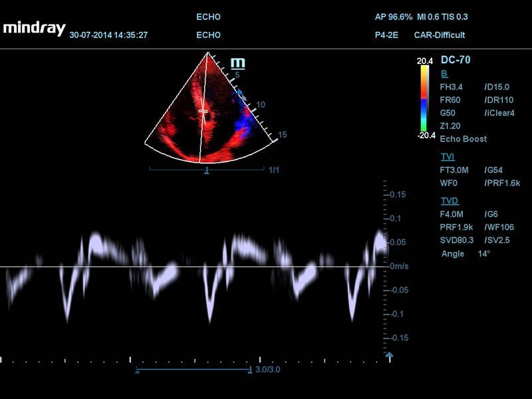The image size is (532, 399).
Task: Click the SVD80.3 sample depth parameter
Action: point(457,240)
